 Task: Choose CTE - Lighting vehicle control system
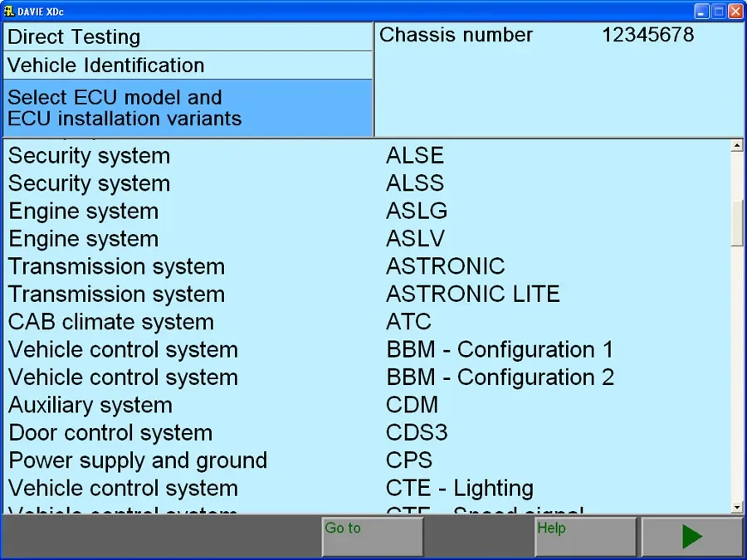click(x=459, y=488)
